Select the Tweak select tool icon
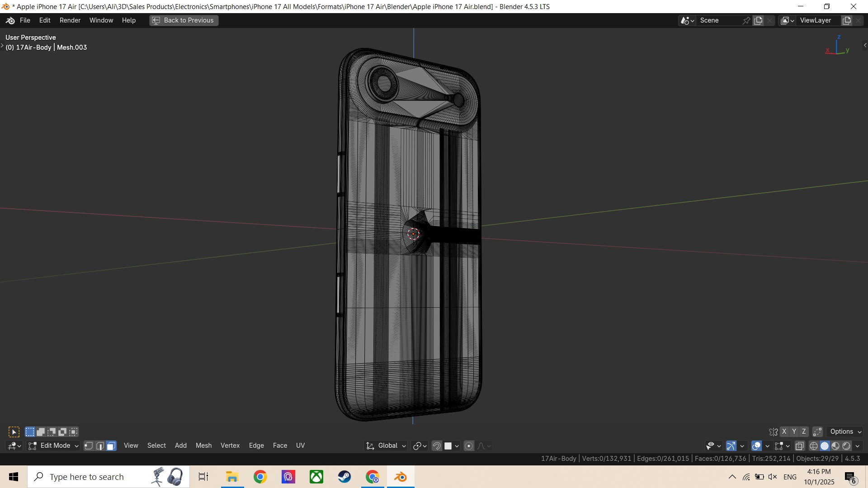The image size is (868, 488). click(14, 432)
